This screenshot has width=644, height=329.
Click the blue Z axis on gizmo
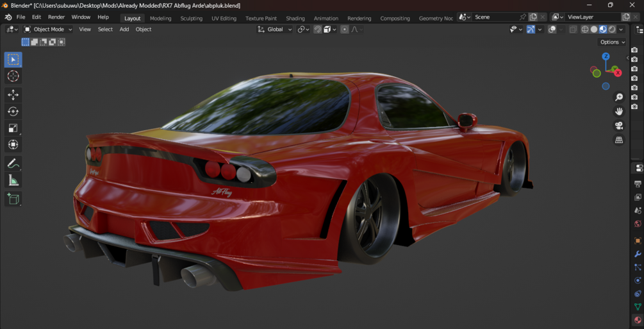point(606,56)
